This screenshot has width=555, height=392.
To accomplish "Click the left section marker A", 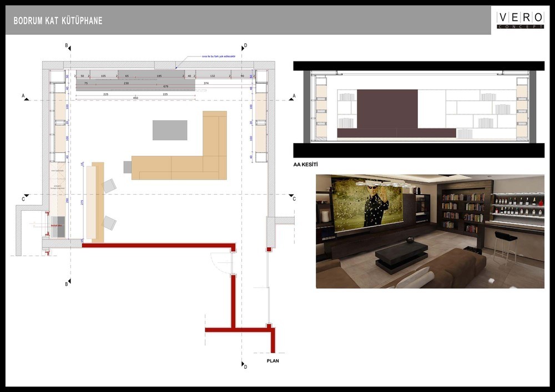I will coord(23,96).
